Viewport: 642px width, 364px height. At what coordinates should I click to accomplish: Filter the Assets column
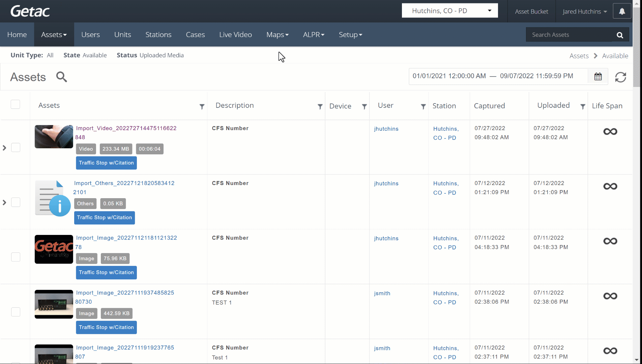[x=202, y=107]
